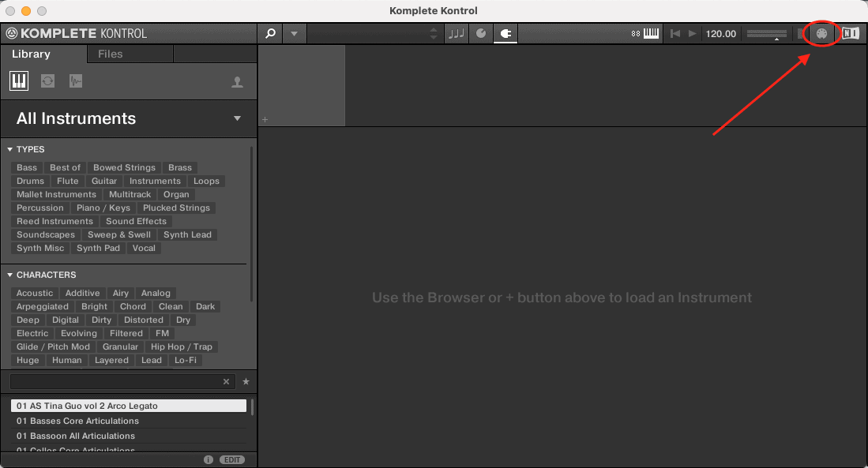Screen dimensions: 868x468
Task: Select the Instruments keyboard icon
Action: pos(19,81)
